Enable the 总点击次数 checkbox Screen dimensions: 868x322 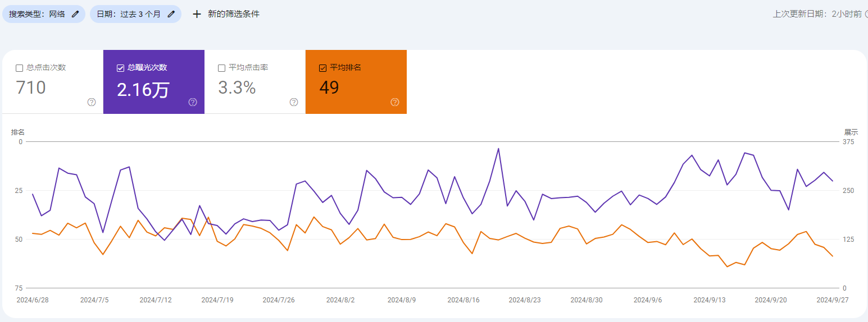click(19, 68)
